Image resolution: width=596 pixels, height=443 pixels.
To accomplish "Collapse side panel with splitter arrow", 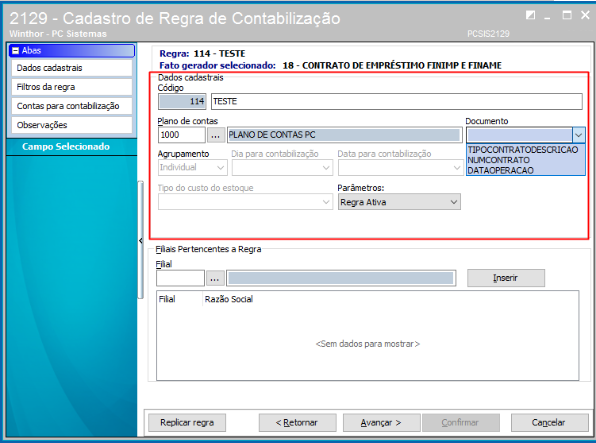I will click(141, 241).
